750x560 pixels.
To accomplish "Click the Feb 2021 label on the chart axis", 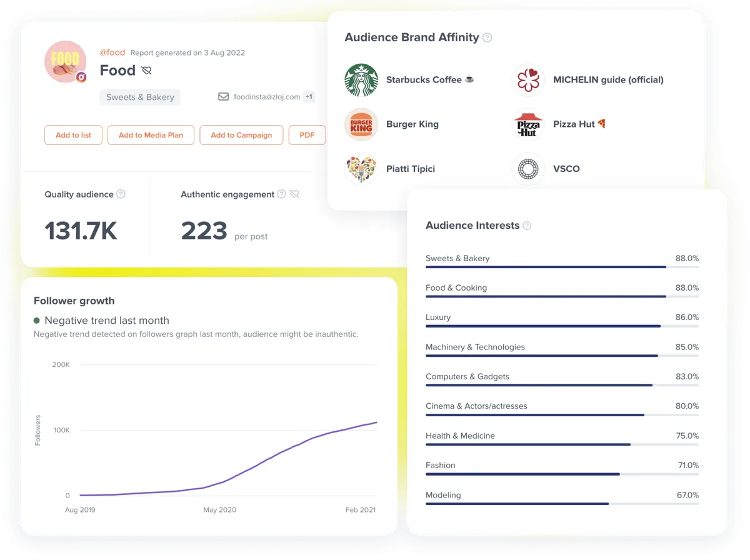I will coord(361,510).
